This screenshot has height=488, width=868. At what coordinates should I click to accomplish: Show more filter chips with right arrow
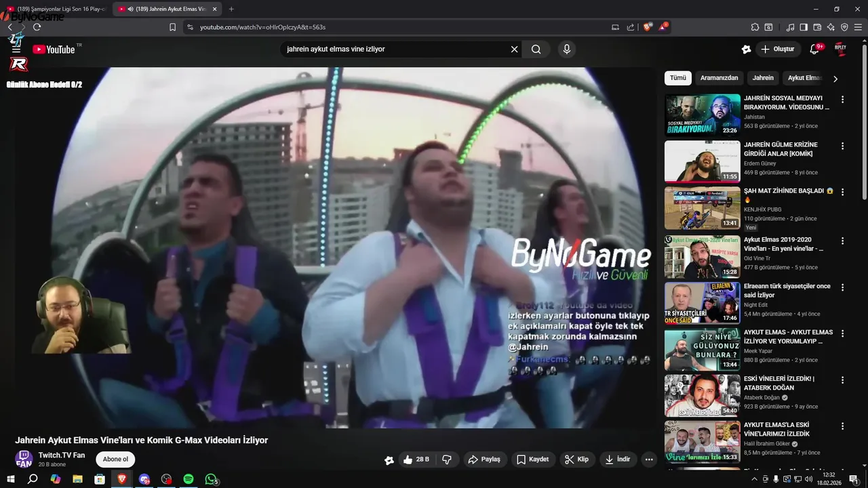835,79
